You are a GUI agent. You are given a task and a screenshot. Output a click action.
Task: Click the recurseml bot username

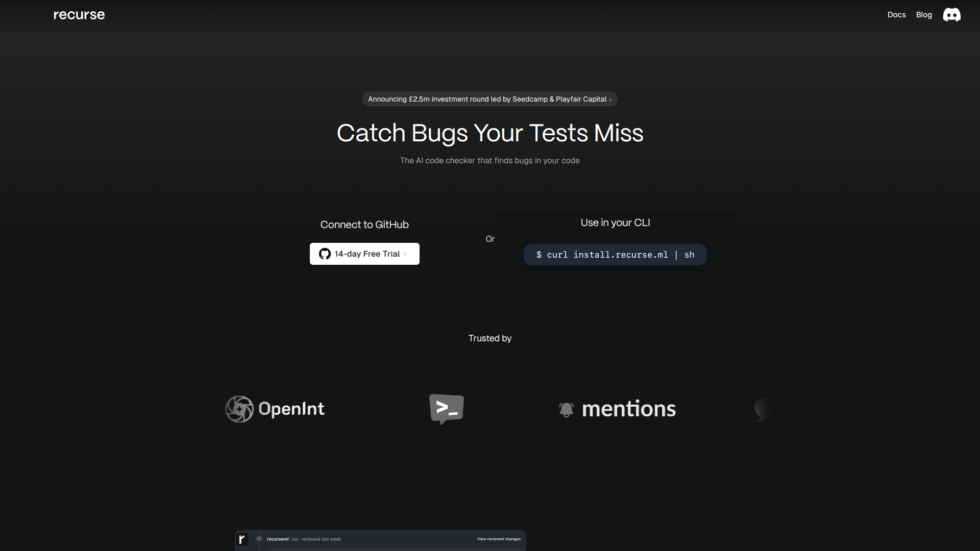[x=277, y=539]
